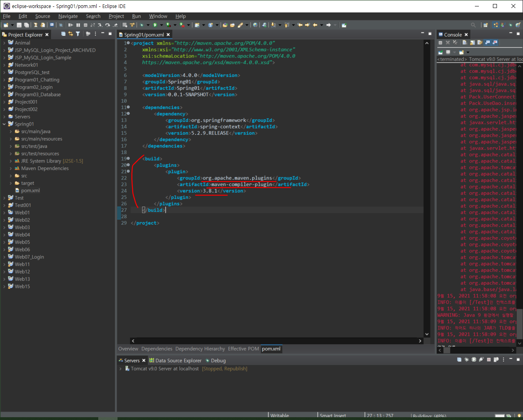Click the Debug bug icon in toolbar
This screenshot has height=420, width=523.
pos(142,25)
